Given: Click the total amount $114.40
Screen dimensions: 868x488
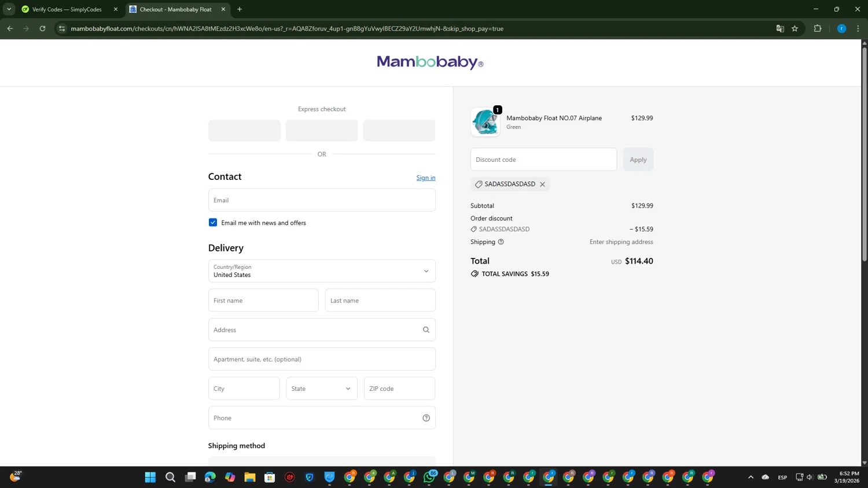Looking at the screenshot, I should pos(639,261).
